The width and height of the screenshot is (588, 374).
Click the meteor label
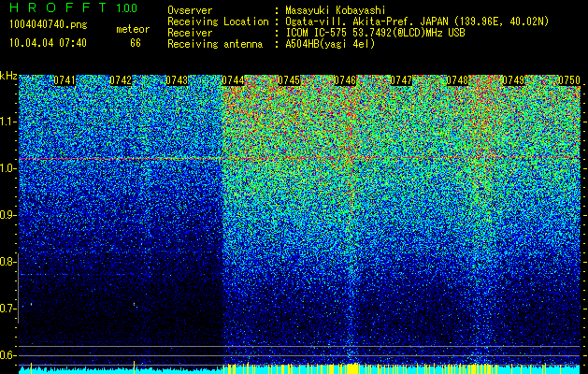tap(133, 29)
